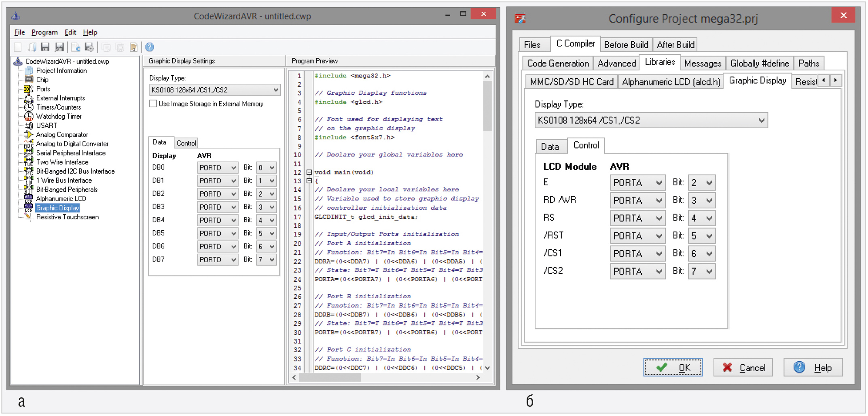868x416 pixels.
Task: Collapse code fold at line 13
Action: click(x=309, y=181)
